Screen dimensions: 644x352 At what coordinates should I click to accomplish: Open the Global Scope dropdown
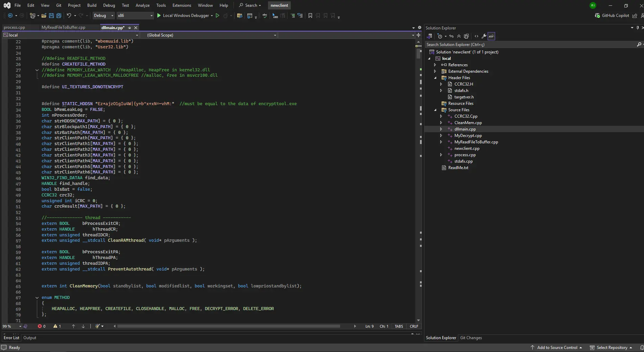click(x=211, y=35)
